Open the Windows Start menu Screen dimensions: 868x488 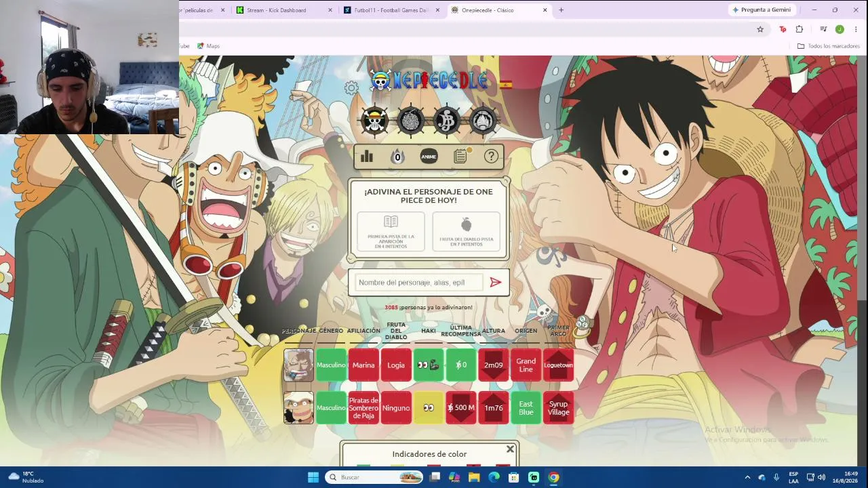pyautogui.click(x=313, y=477)
